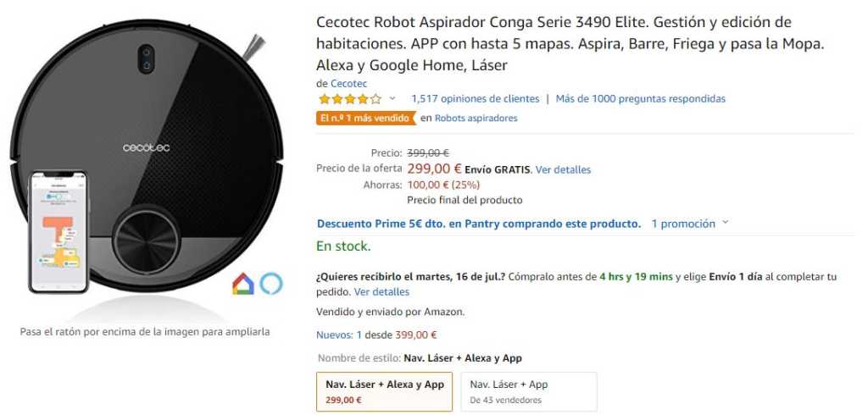Open the star rating dropdown arrow
Viewport: 868px width, 415px height.
(392, 99)
